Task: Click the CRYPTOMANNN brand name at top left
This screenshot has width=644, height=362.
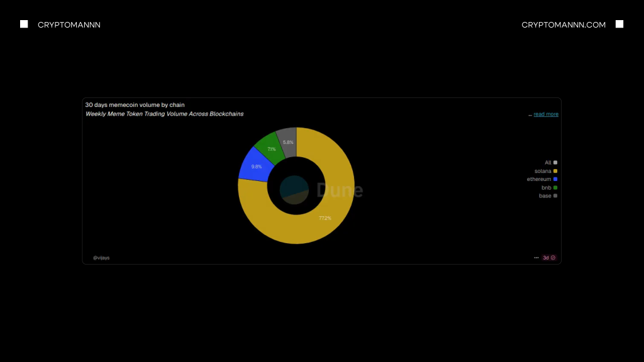Action: pos(69,25)
